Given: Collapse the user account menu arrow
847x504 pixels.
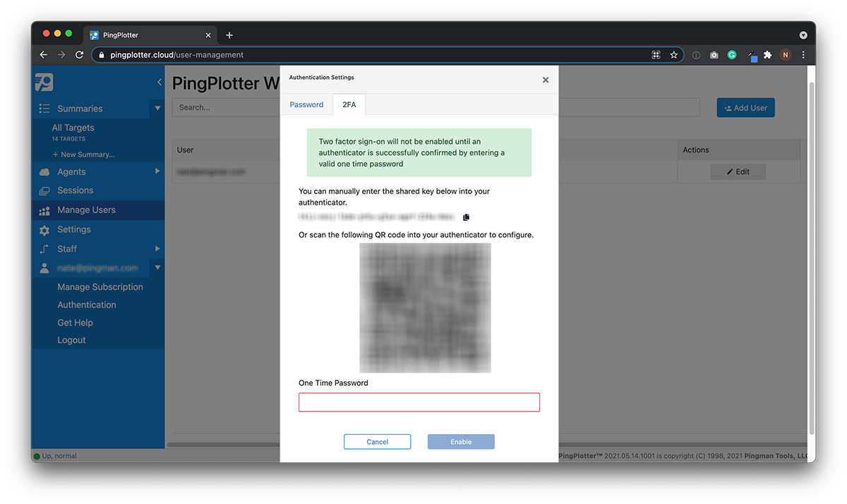Looking at the screenshot, I should pyautogui.click(x=157, y=268).
